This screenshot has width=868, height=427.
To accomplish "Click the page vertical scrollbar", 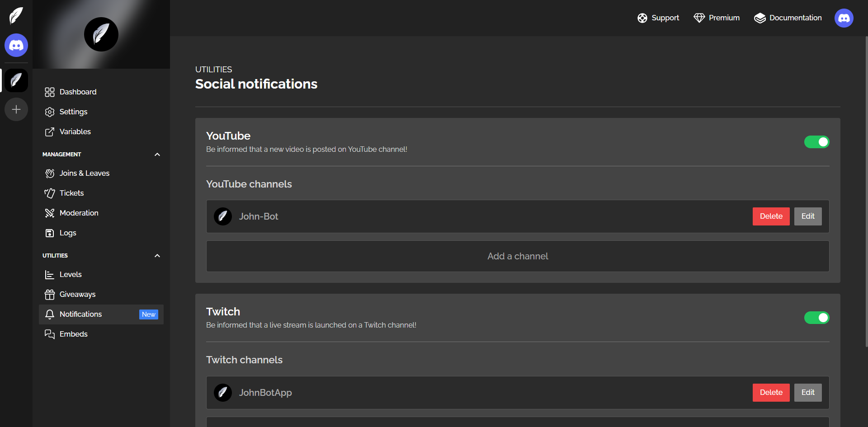I will tap(866, 190).
